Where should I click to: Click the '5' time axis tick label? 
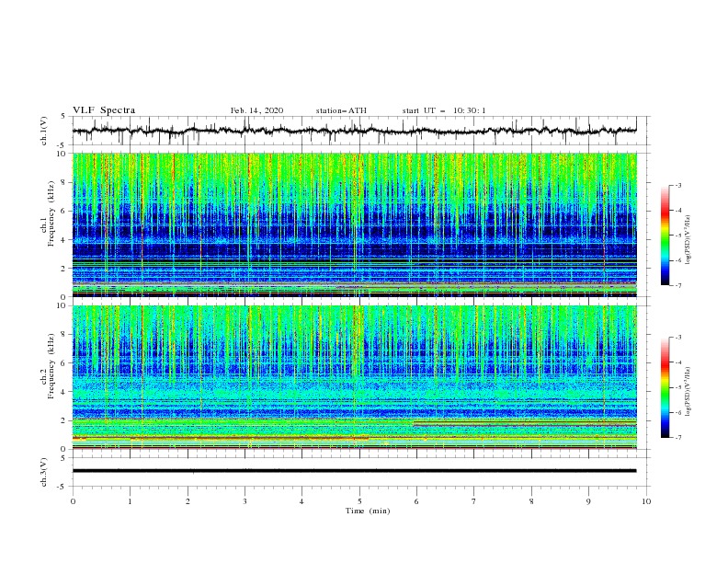click(359, 501)
